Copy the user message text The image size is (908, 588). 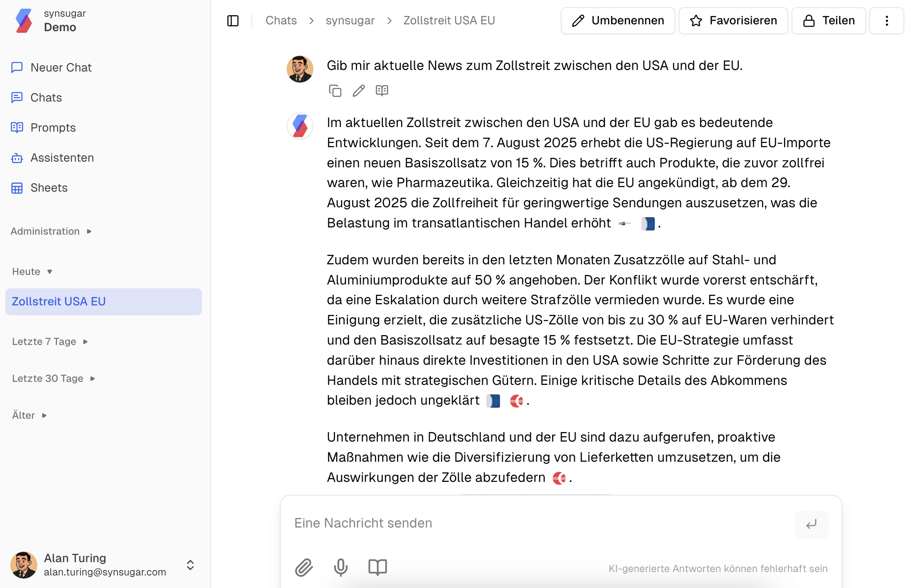click(335, 91)
